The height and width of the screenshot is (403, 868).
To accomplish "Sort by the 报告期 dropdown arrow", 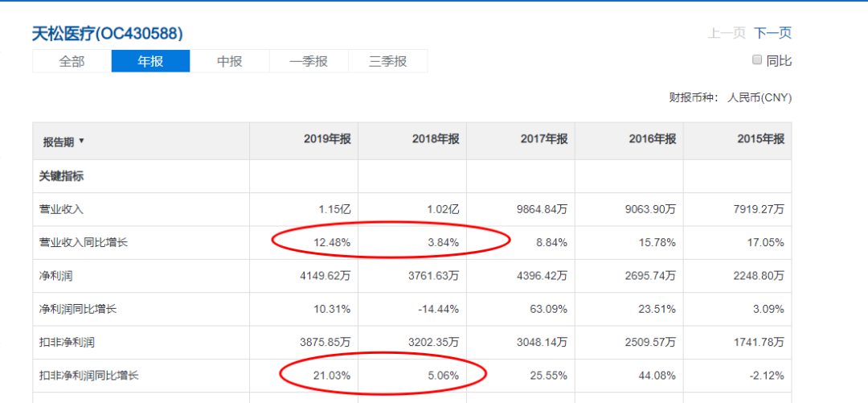I will 81,142.
